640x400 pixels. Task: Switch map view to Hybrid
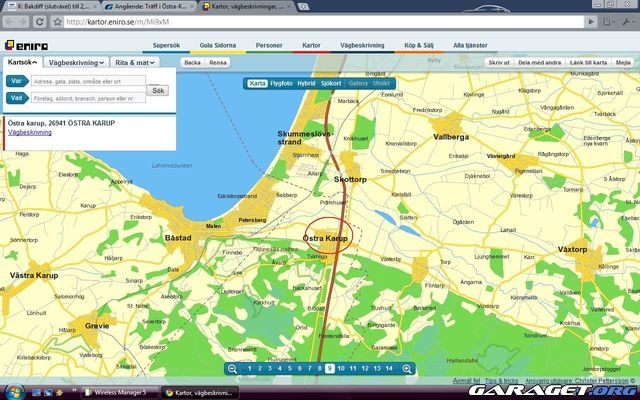pos(306,83)
